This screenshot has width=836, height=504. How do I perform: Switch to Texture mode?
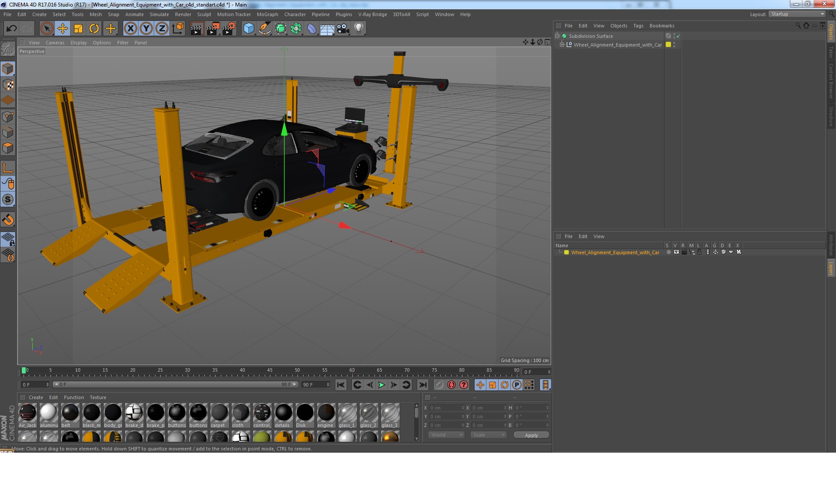pyautogui.click(x=8, y=85)
